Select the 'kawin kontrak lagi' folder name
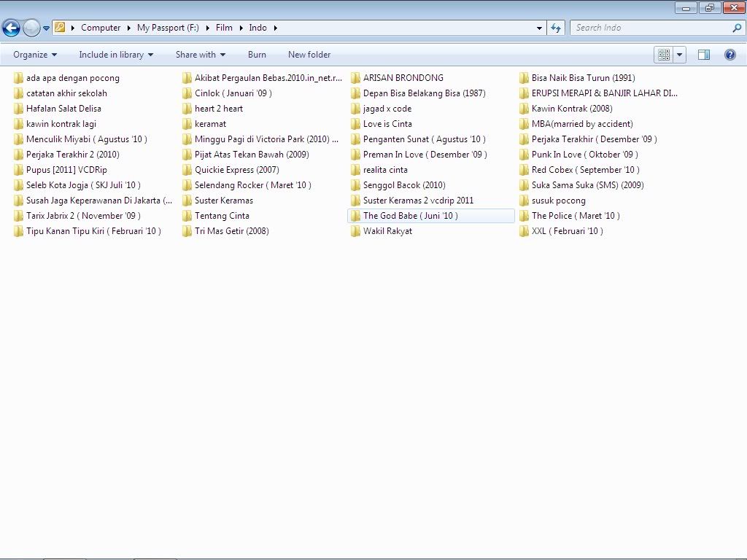The width and height of the screenshot is (747, 560). (x=61, y=124)
